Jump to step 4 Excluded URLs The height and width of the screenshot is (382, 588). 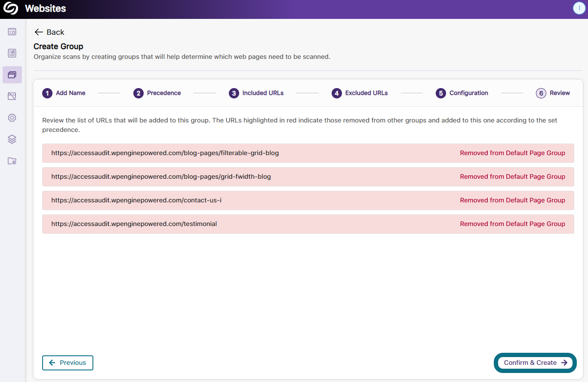pos(360,93)
